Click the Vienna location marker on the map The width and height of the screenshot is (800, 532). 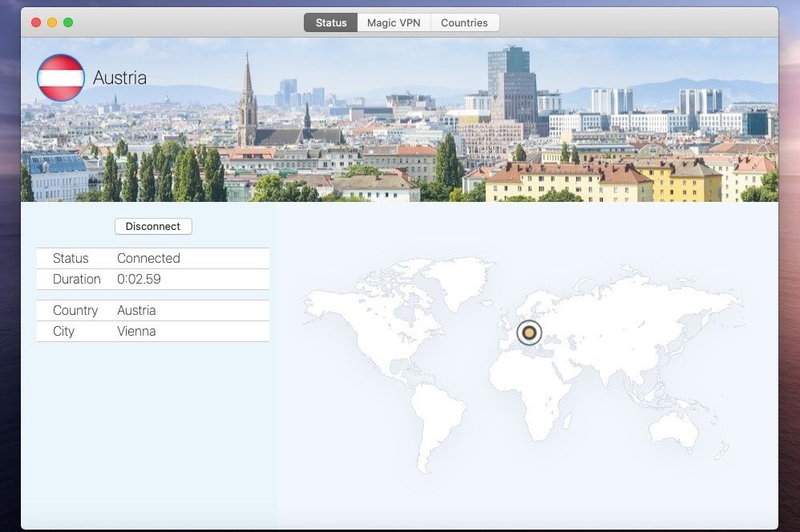coord(530,331)
